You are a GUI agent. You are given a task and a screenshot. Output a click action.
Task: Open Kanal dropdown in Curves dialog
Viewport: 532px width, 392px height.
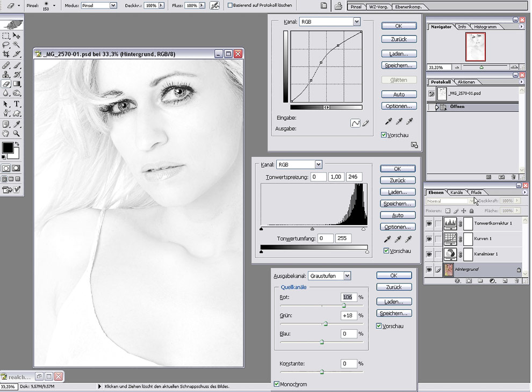[x=356, y=21]
